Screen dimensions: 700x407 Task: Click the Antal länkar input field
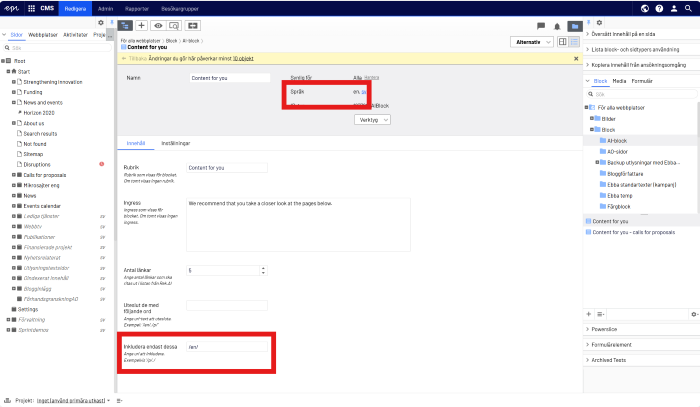(227, 270)
